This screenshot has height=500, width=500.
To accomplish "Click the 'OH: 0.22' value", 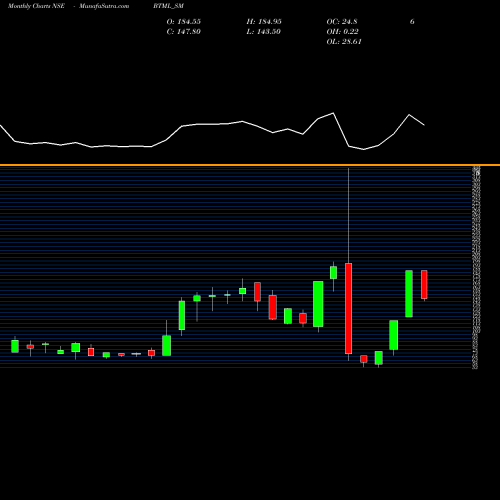I will tap(343, 32).
